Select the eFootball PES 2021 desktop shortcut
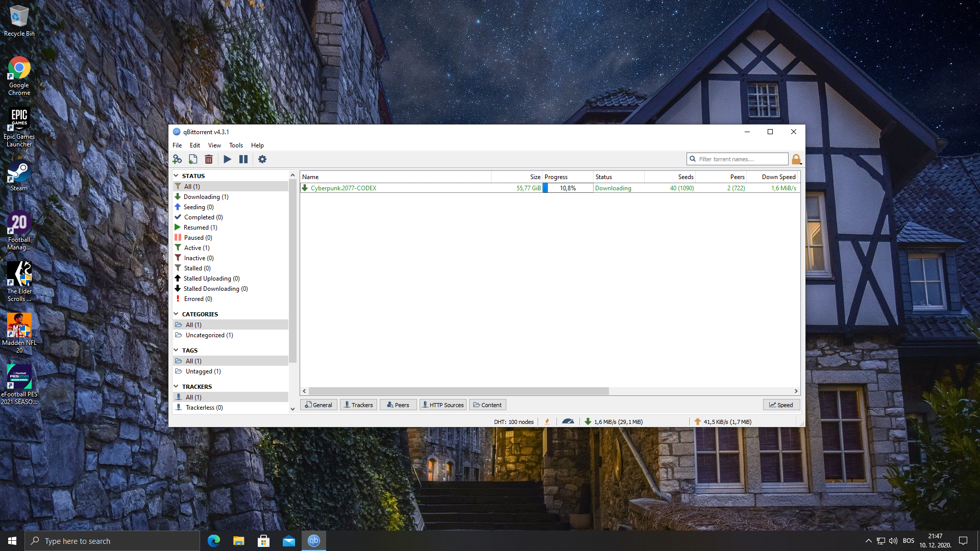Image resolution: width=980 pixels, height=551 pixels. tap(19, 385)
